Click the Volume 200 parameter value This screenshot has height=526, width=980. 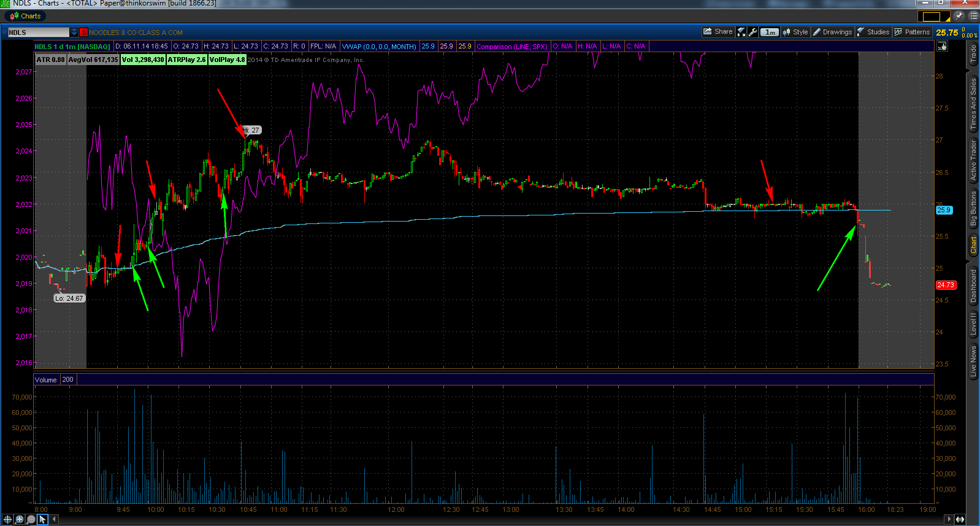tap(67, 379)
